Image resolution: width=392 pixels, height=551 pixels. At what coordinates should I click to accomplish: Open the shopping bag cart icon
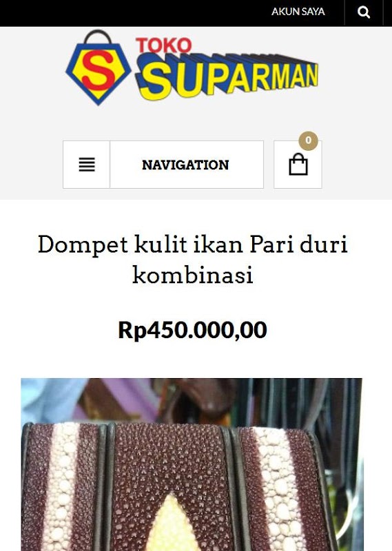[x=298, y=164]
